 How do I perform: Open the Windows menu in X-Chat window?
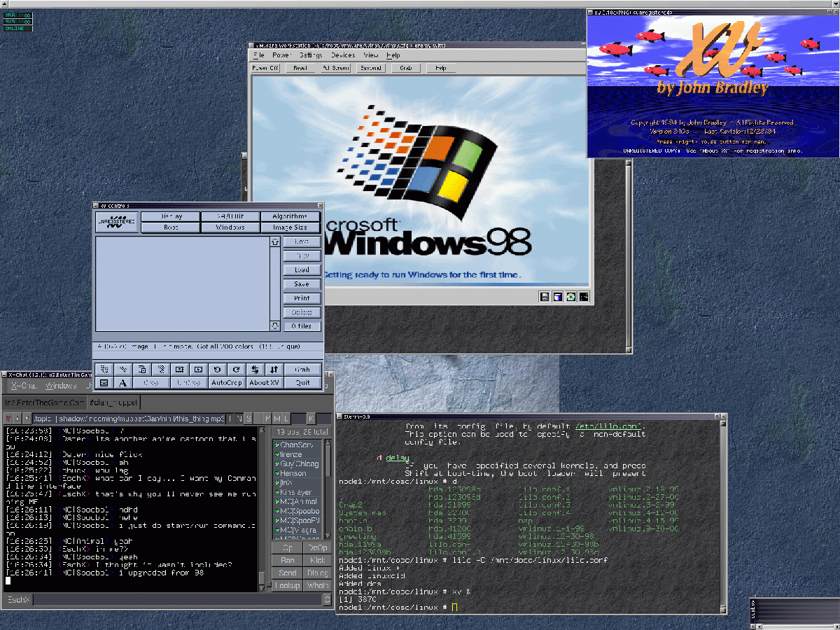pos(61,386)
